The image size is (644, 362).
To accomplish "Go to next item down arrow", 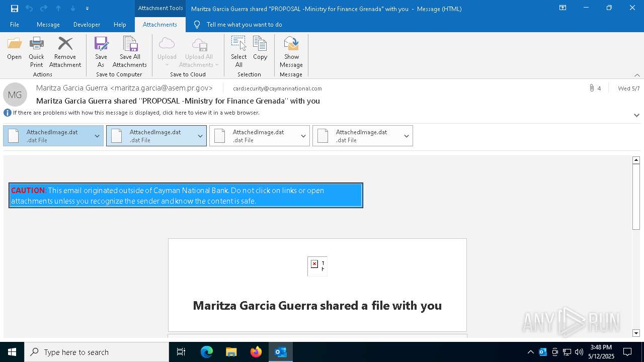I will tap(73, 9).
